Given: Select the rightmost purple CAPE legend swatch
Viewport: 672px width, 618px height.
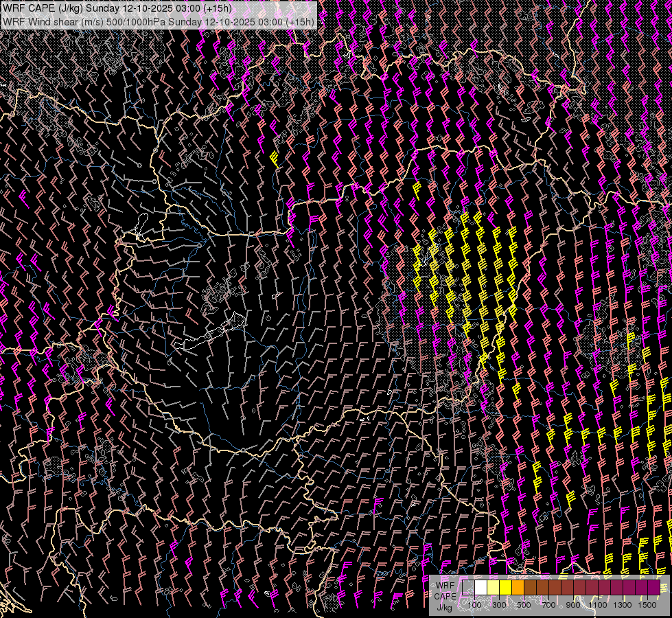Looking at the screenshot, I should pyautogui.click(x=653, y=587).
